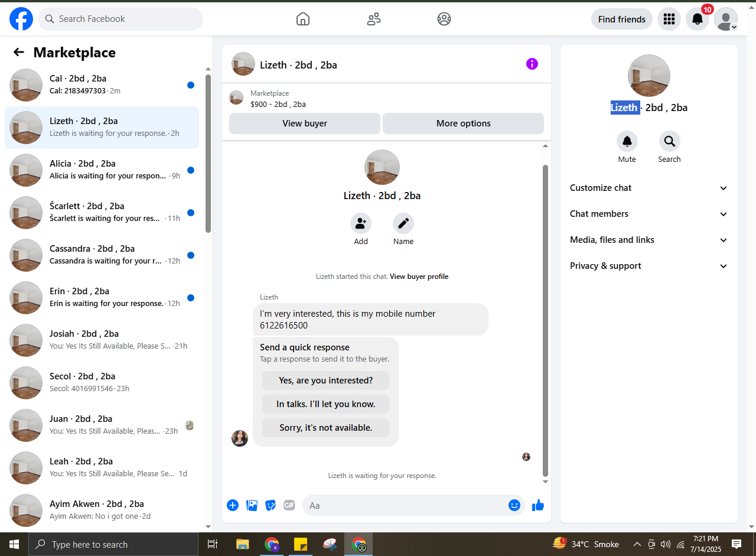Send a thumbs up like
The height and width of the screenshot is (556, 756).
537,505
